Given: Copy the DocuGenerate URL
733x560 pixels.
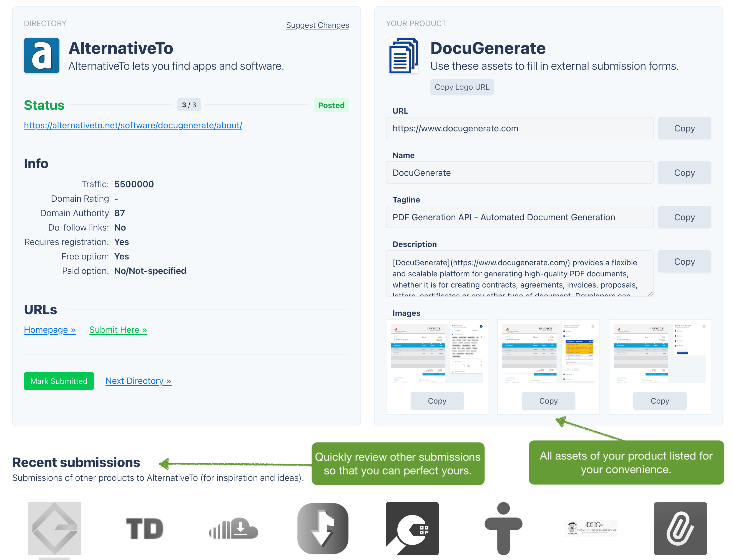Looking at the screenshot, I should pos(684,128).
